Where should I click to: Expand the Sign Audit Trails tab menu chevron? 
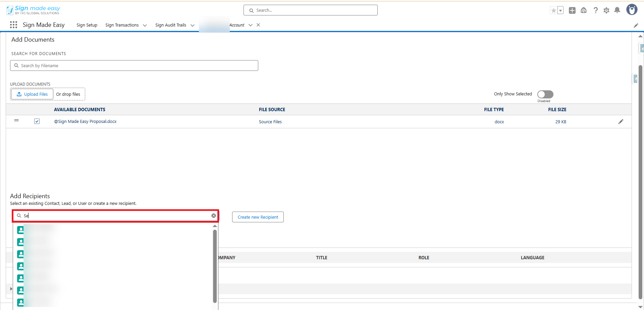click(x=193, y=25)
